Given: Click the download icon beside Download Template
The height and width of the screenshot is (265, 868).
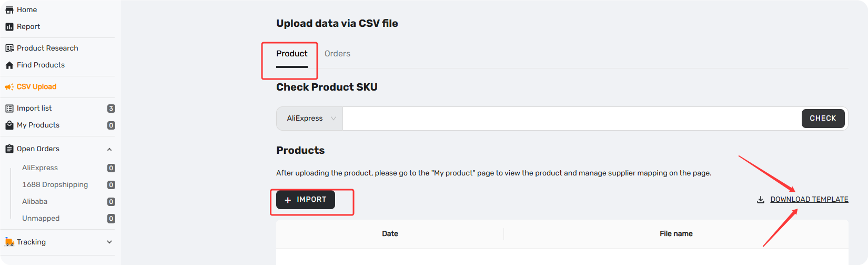Looking at the screenshot, I should pos(761,200).
